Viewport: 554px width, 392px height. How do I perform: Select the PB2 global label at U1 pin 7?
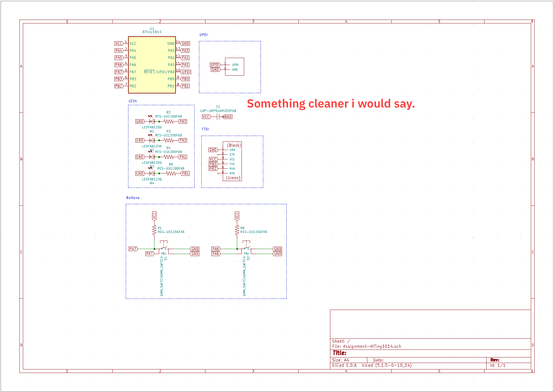pyautogui.click(x=119, y=86)
